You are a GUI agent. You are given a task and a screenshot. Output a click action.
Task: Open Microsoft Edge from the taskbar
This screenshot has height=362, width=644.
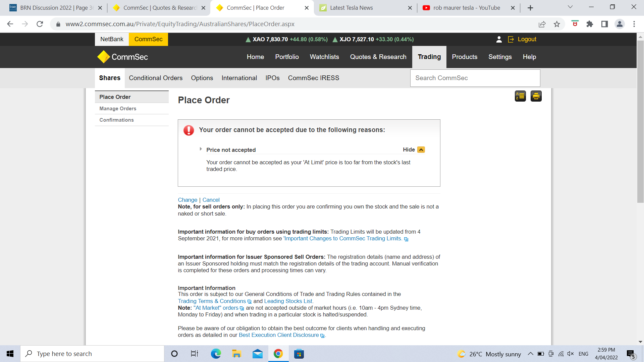(216, 354)
